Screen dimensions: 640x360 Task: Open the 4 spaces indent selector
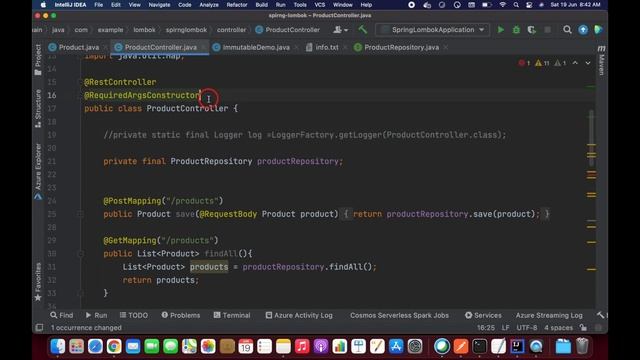tap(558, 328)
